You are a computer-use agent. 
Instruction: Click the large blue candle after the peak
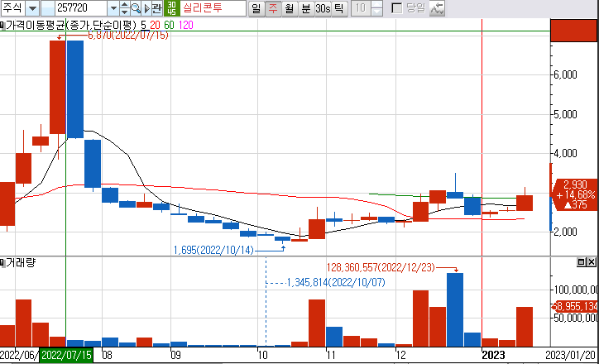tap(74, 89)
